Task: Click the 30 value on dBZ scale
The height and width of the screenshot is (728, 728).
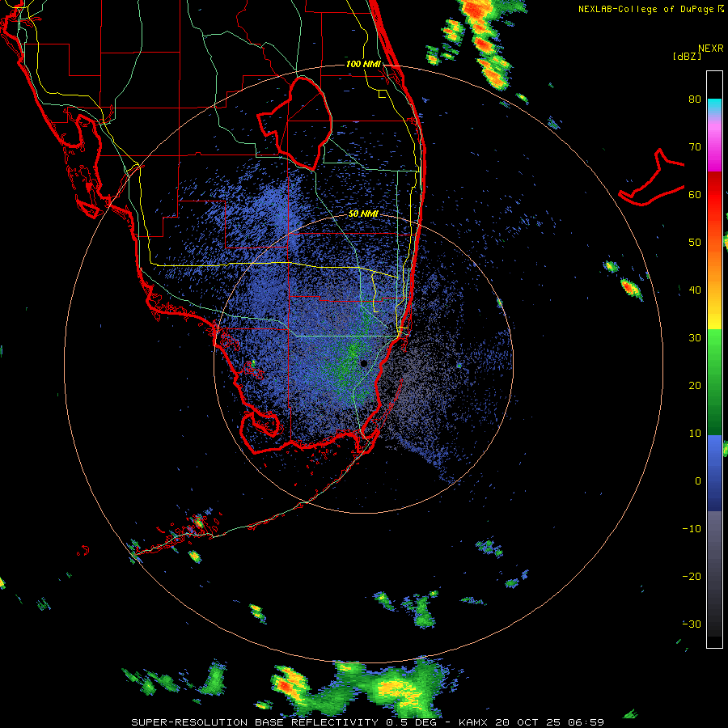Action: click(695, 338)
